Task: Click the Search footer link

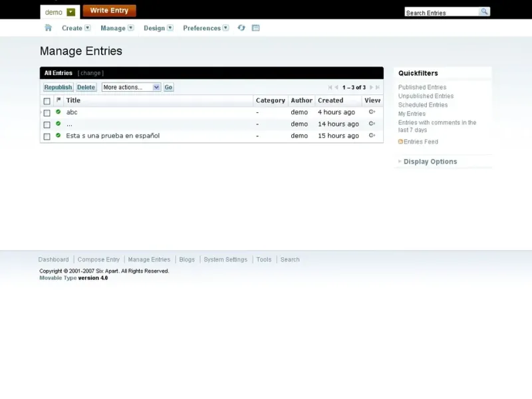Action: [290, 259]
